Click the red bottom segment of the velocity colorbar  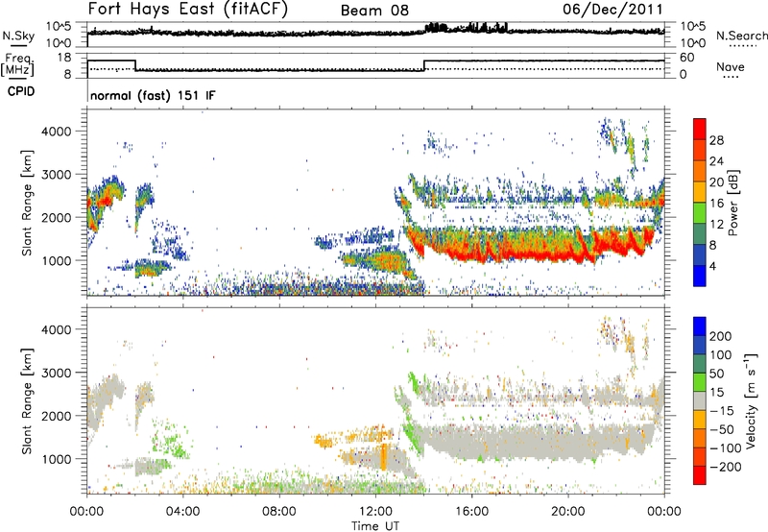click(700, 475)
